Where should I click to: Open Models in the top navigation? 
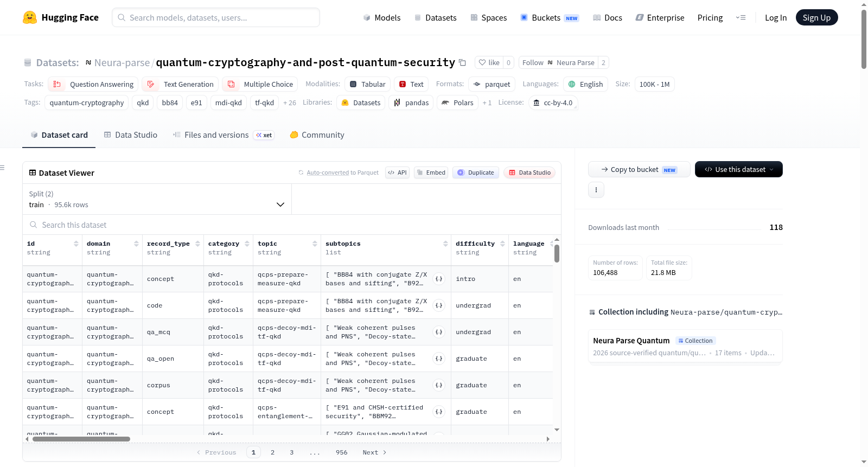click(x=381, y=17)
